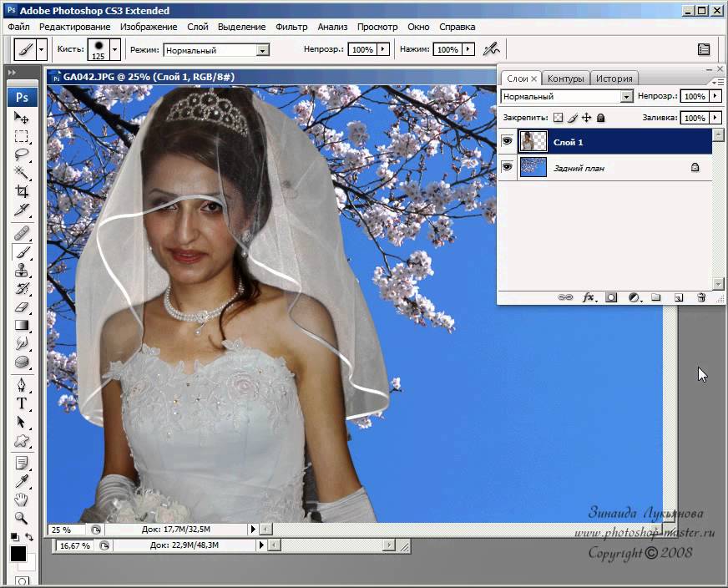Open the Режим brush mode dropdown
The width and height of the screenshot is (728, 588).
(x=262, y=50)
